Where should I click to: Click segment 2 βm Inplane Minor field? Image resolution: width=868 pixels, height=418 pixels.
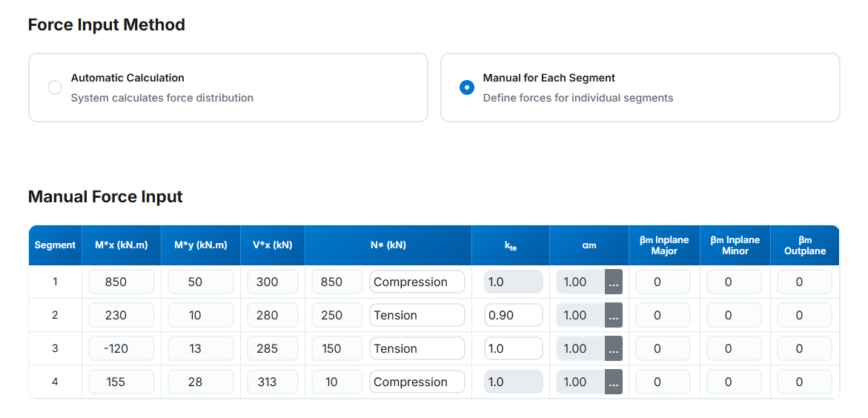734,316
